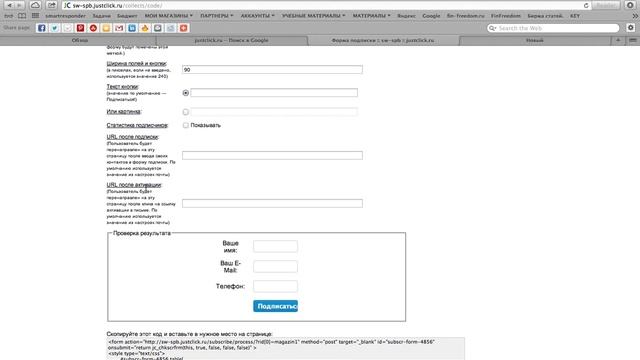Switch to the 'Форма подписки' tab
This screenshot has width=640, height=360.
point(383,40)
